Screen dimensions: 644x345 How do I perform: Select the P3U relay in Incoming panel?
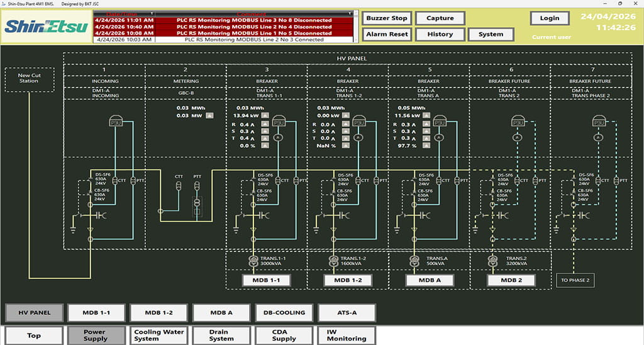pyautogui.click(x=116, y=121)
